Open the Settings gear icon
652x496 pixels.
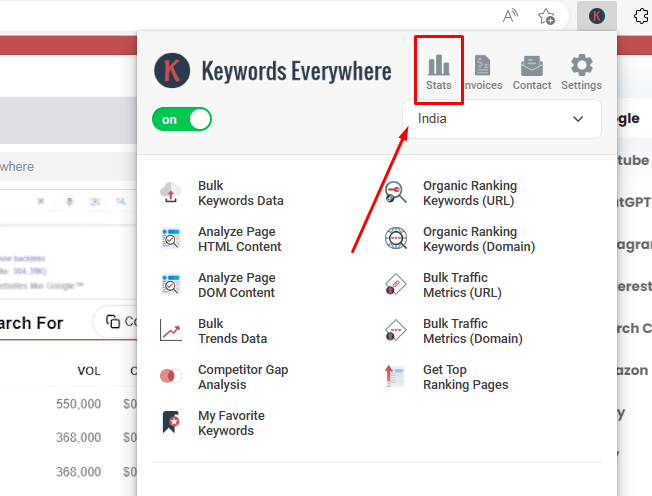(x=581, y=65)
